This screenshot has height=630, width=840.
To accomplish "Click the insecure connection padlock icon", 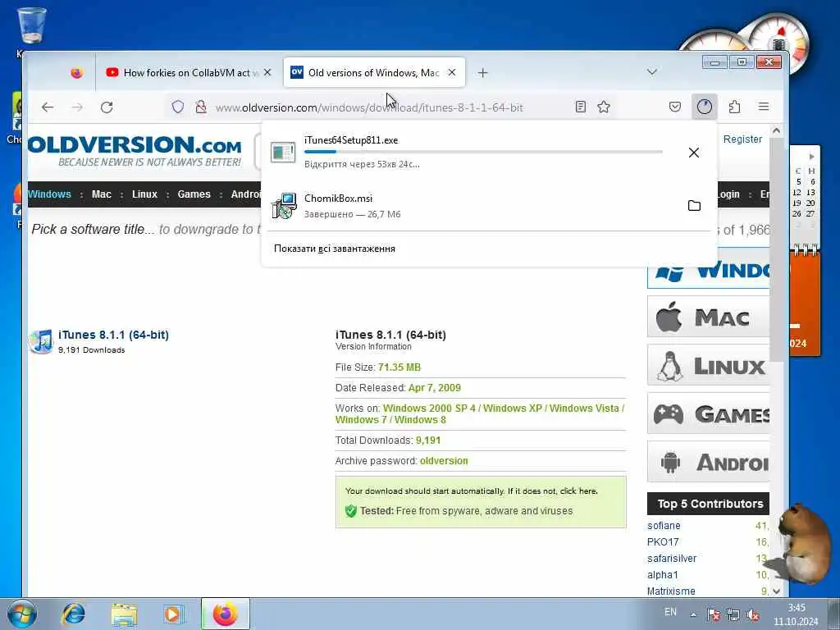I will [201, 107].
